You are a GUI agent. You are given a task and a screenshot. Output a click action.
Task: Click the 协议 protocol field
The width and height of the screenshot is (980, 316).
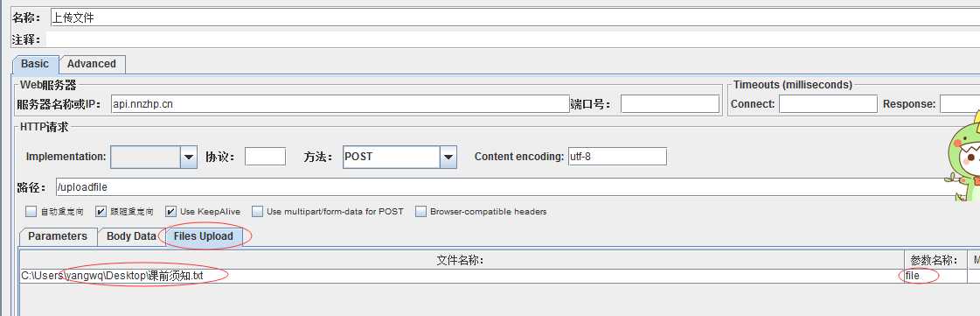(265, 157)
